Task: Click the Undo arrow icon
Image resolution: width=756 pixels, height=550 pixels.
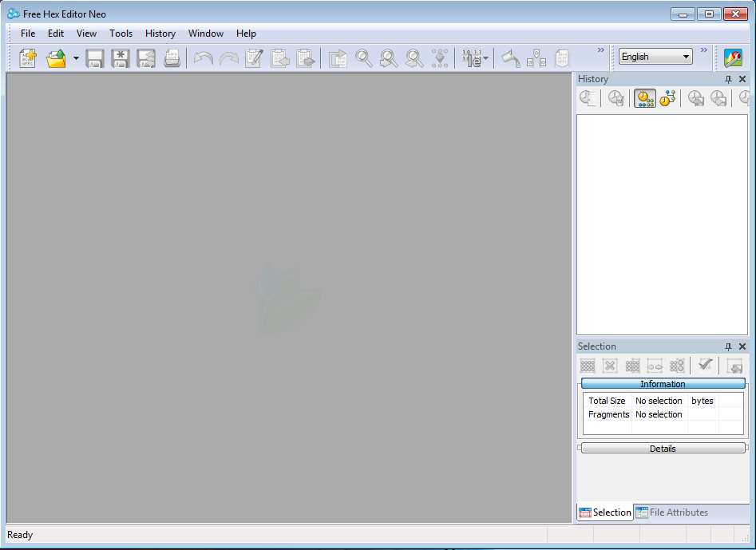Action: click(203, 58)
